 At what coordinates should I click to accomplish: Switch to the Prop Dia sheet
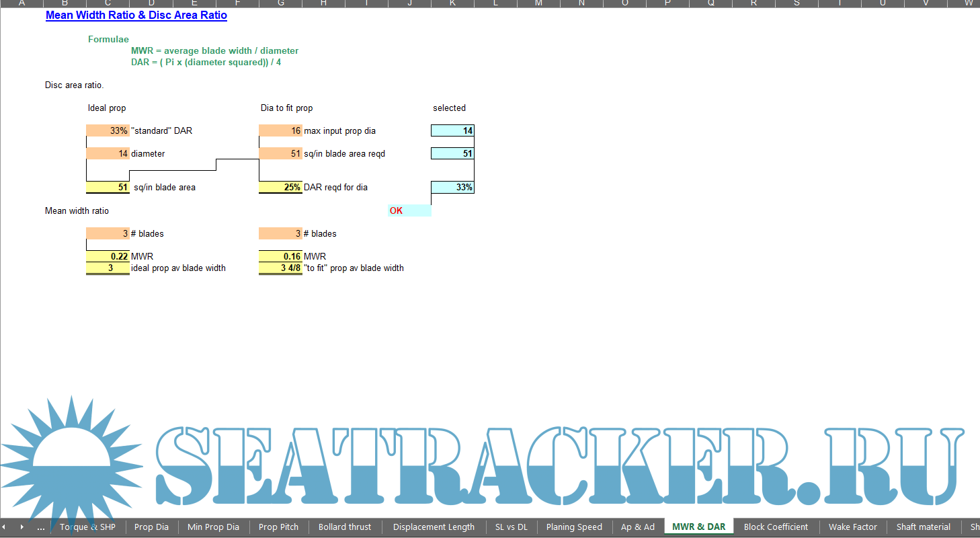click(x=151, y=527)
